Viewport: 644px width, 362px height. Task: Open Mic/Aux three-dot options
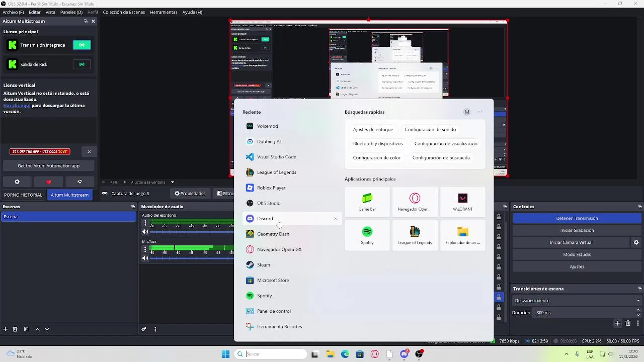pos(145,249)
